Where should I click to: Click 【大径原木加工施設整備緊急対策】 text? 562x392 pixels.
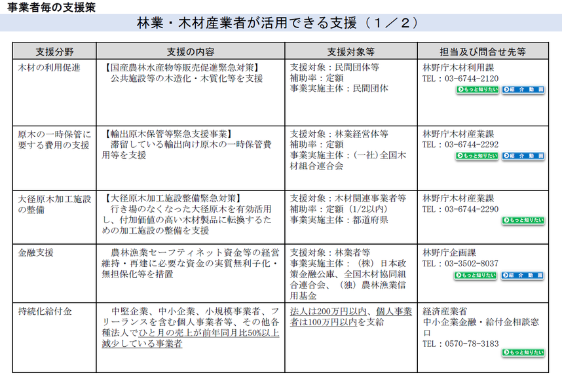(173, 198)
